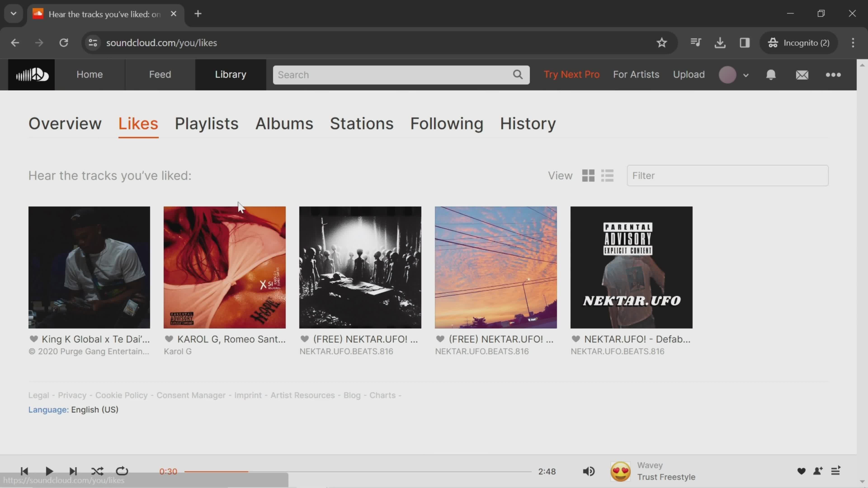
Task: Toggle shuffle playback mode
Action: pyautogui.click(x=97, y=471)
